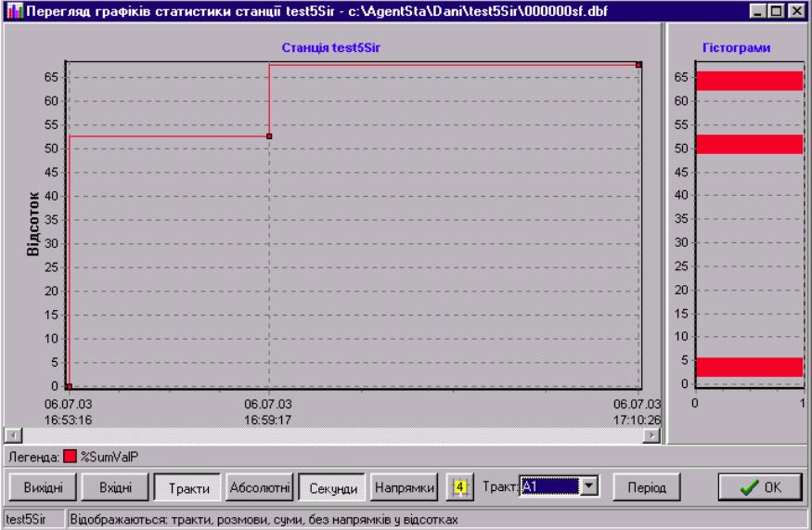Click the horizontal scrollbar right arrow
Image resolution: width=812 pixels, height=530 pixels.
point(651,435)
